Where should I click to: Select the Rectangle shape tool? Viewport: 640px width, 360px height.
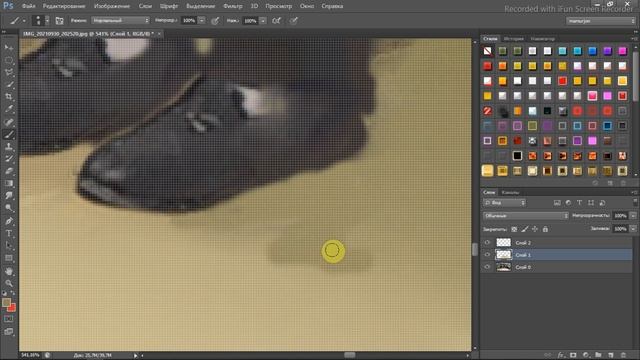click(x=9, y=258)
